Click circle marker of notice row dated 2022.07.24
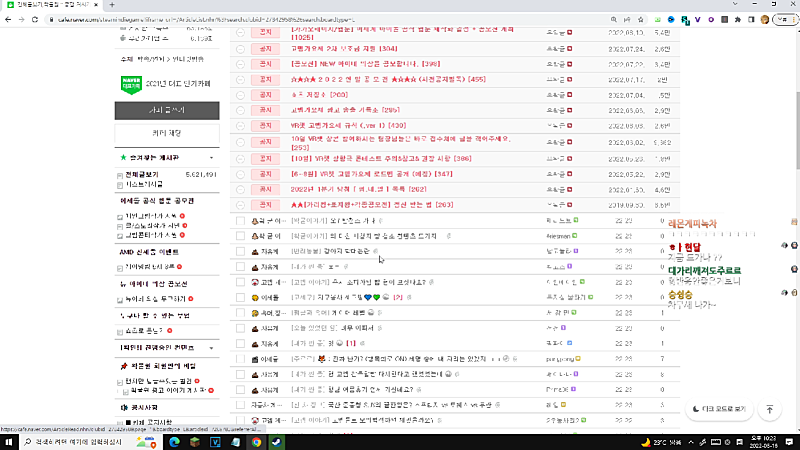This screenshot has width=800, height=450. click(240, 49)
